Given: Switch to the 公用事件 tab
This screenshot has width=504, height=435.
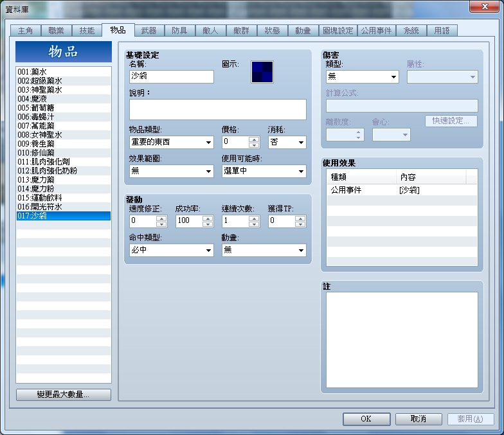Looking at the screenshot, I should point(377,31).
